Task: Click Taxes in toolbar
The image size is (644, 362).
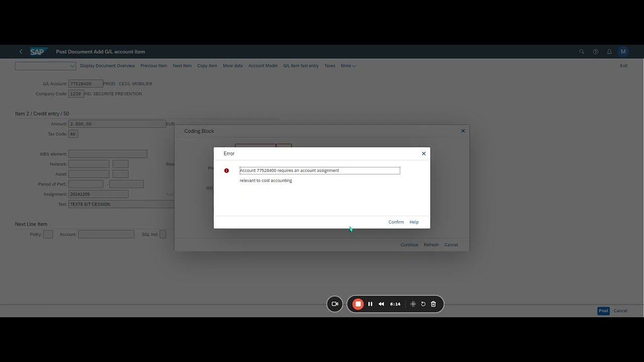Action: (330, 66)
